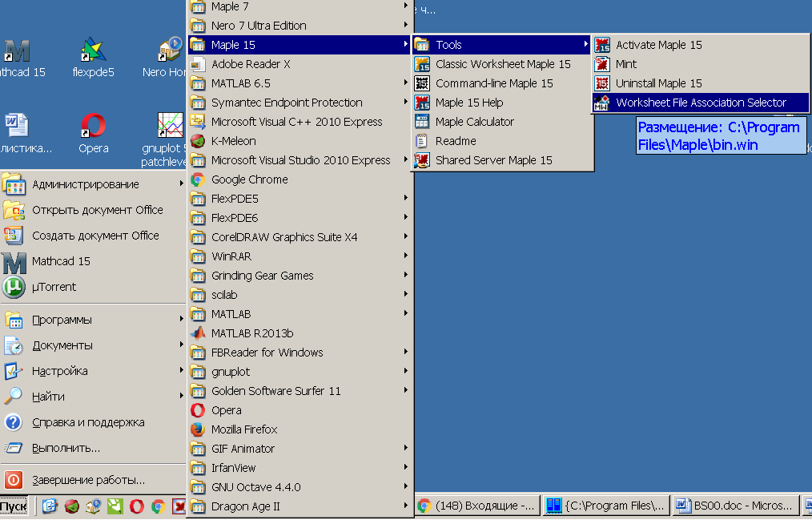Click the gnuplot desktop shortcut icon
Image resolution: width=812 pixels, height=520 pixels.
(x=170, y=126)
